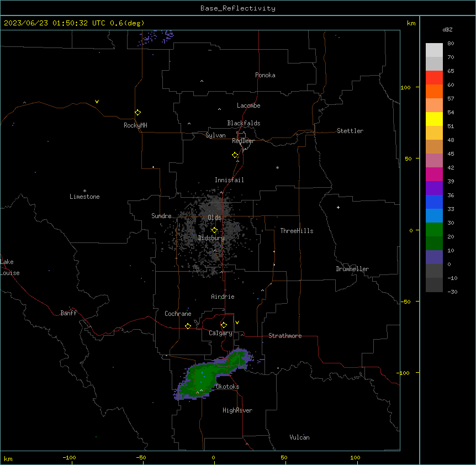Click the Banff label
Image resolution: width=476 pixels, height=465 pixels.
(x=68, y=313)
